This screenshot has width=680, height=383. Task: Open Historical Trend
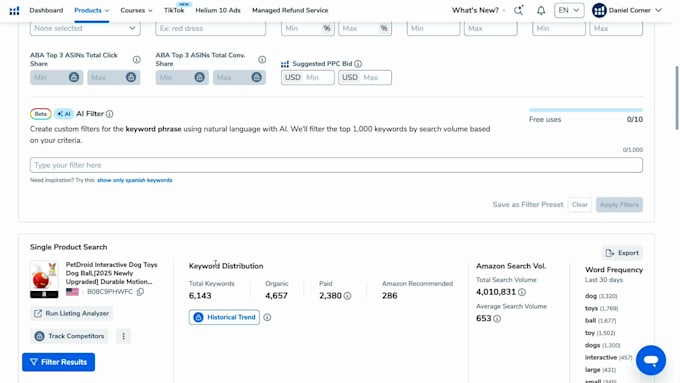coord(224,317)
